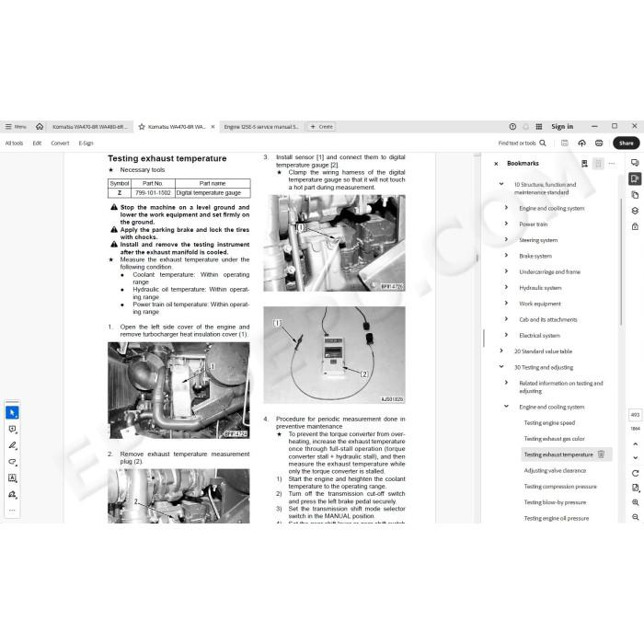Open Bookmarks panel more options
644x644 pixels.
pyautogui.click(x=612, y=164)
